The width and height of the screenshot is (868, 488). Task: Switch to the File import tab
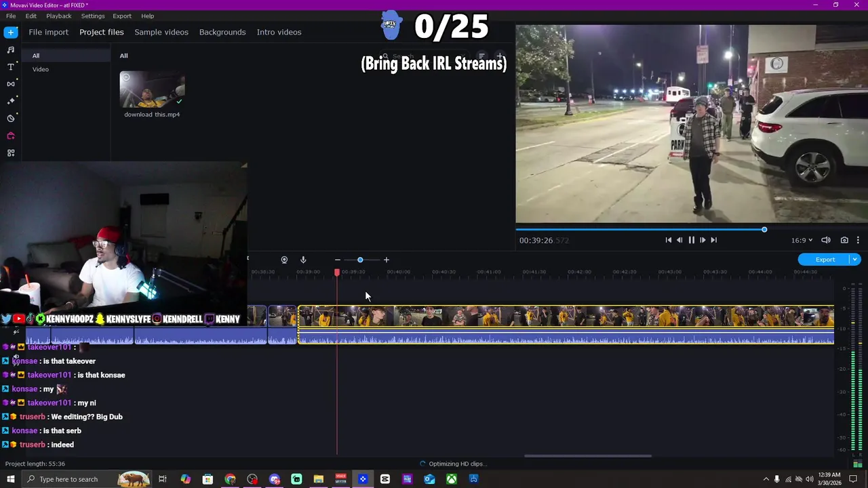pos(48,32)
